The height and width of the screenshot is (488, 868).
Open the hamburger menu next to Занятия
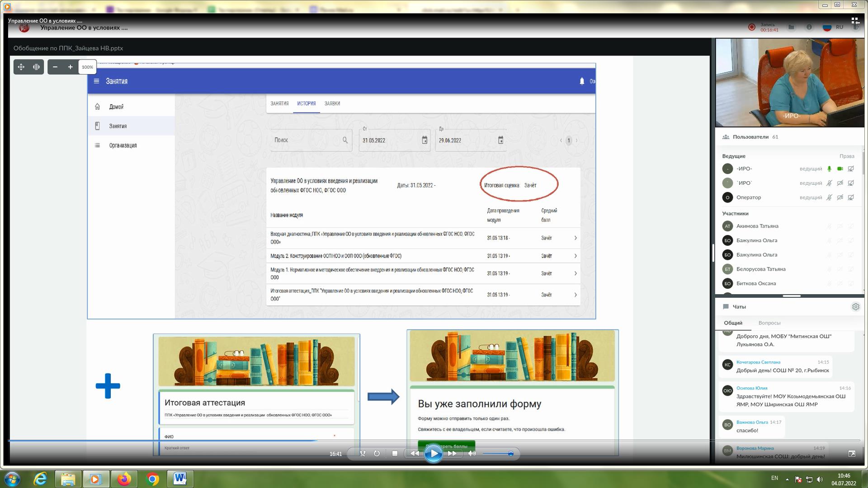(96, 81)
